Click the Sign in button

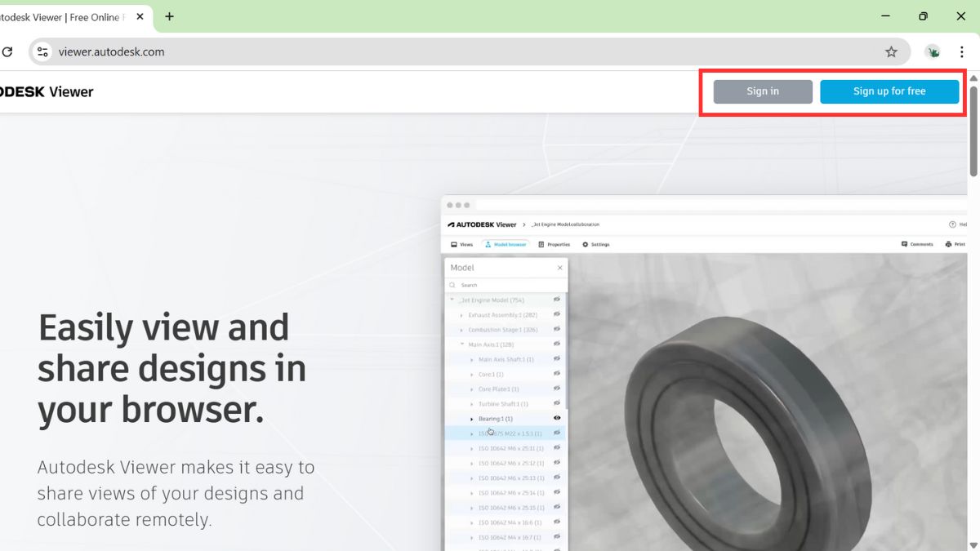click(x=763, y=91)
